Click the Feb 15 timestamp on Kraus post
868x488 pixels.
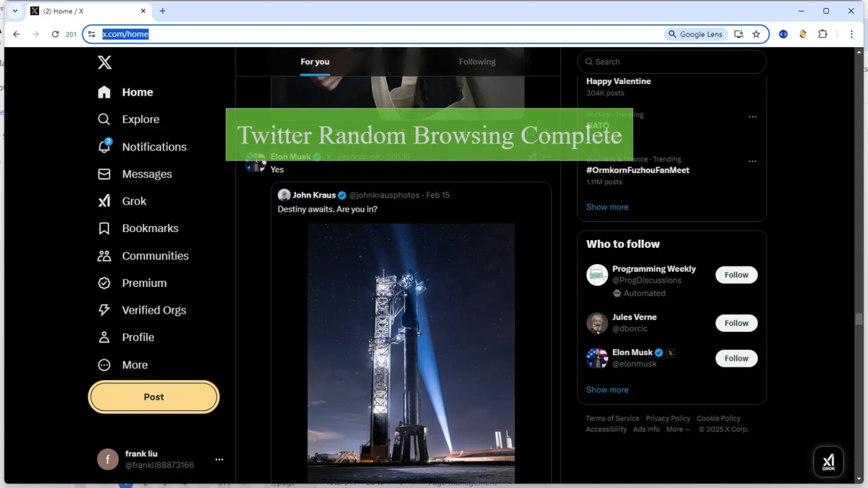click(438, 195)
